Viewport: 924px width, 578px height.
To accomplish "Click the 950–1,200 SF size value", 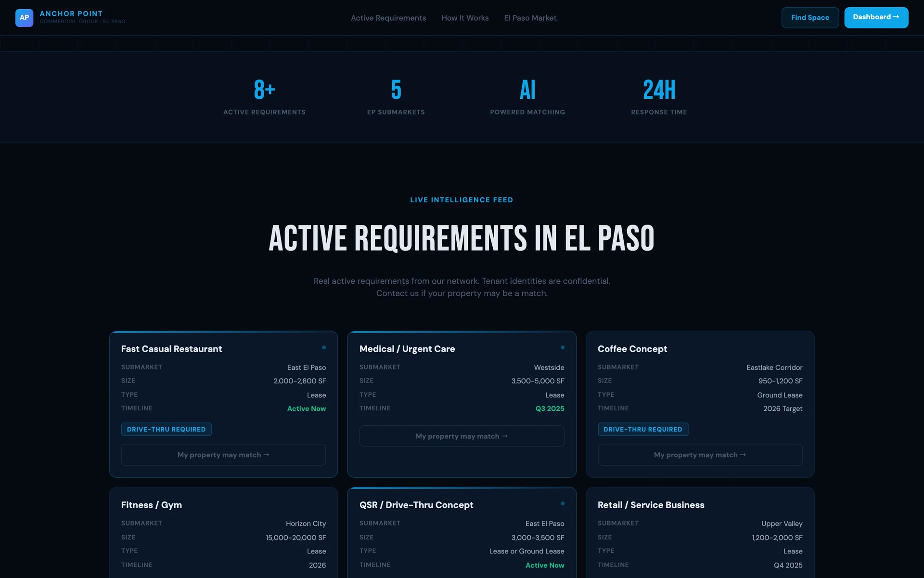I will click(780, 381).
